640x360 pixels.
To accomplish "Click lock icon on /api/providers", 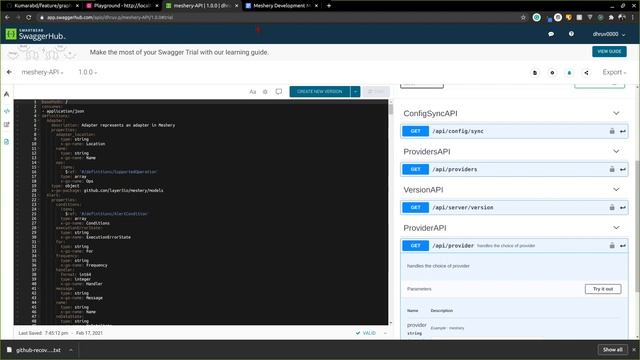I will click(612, 169).
